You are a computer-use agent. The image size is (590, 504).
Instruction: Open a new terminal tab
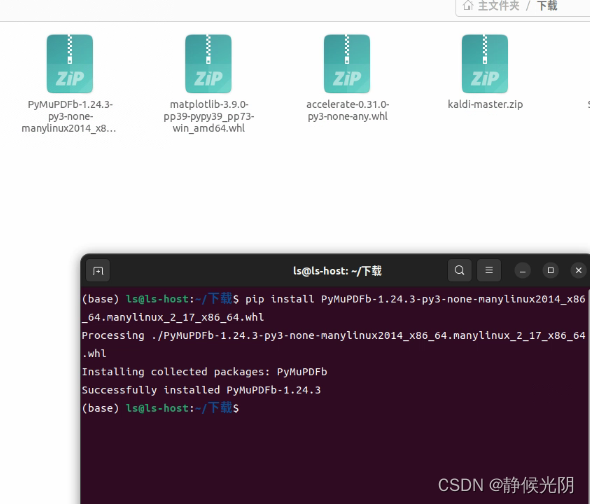click(98, 270)
